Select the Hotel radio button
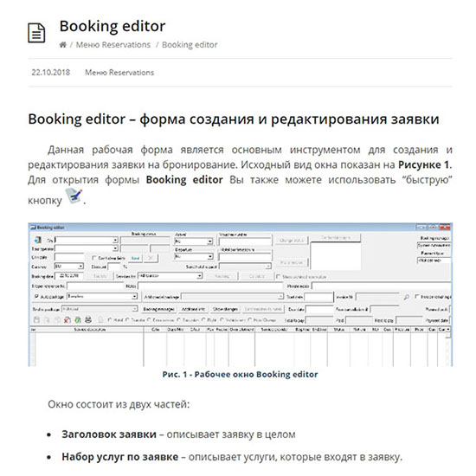This screenshot has width=476, height=476. tap(110, 319)
